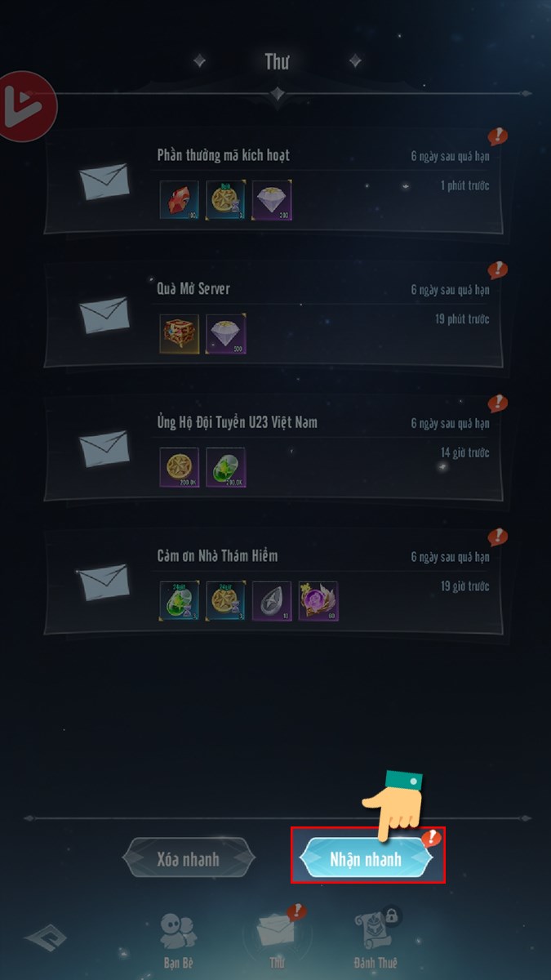Tap the grey stone reward in Cảm ơn mail
This screenshot has height=980, width=551.
(272, 600)
